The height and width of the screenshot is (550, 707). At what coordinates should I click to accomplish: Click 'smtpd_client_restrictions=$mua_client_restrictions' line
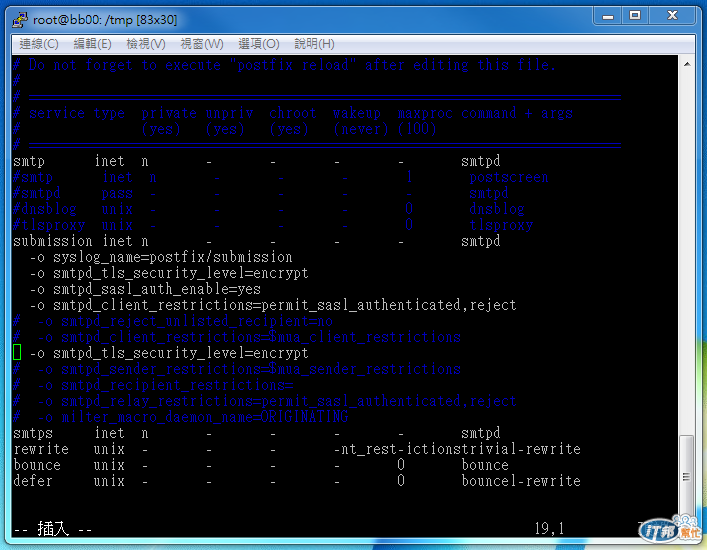(x=237, y=337)
